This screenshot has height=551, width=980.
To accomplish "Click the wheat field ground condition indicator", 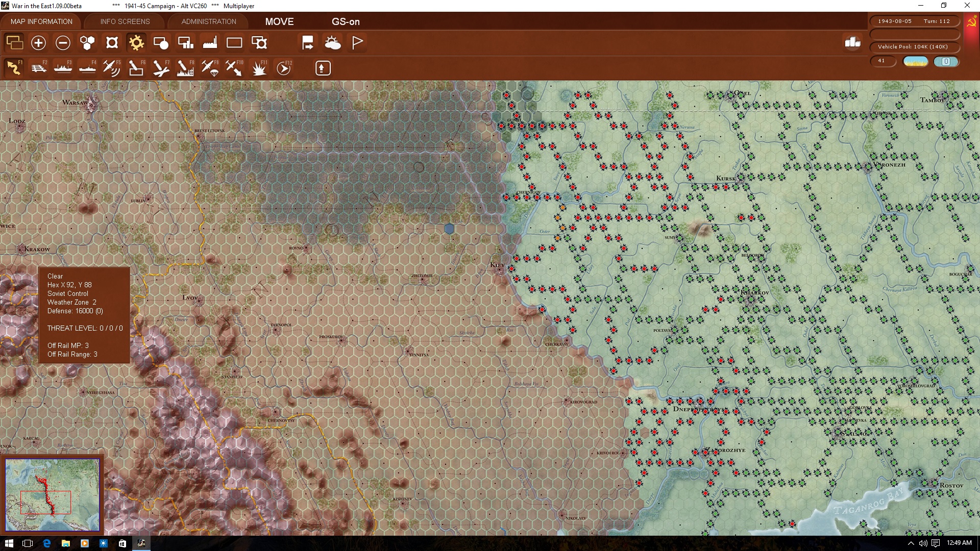I will coord(915,62).
